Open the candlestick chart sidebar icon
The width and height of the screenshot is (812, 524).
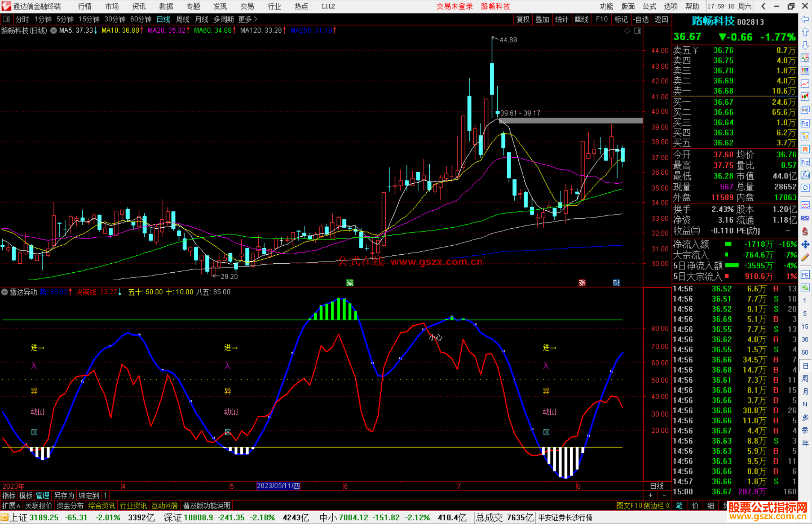tap(805, 97)
